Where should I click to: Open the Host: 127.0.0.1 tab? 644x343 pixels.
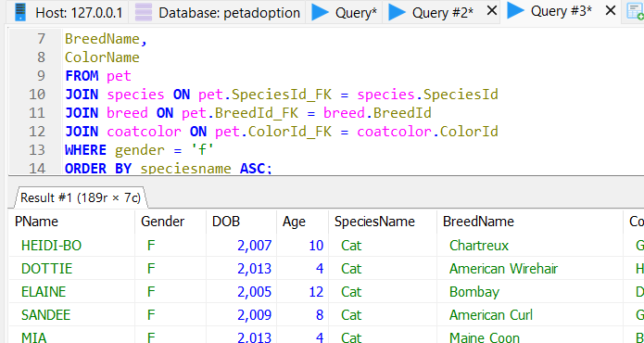69,12
